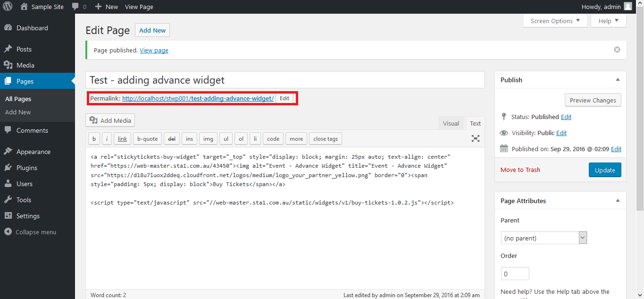Click the Add New button next to Edit Page
644x299 pixels.
(152, 30)
